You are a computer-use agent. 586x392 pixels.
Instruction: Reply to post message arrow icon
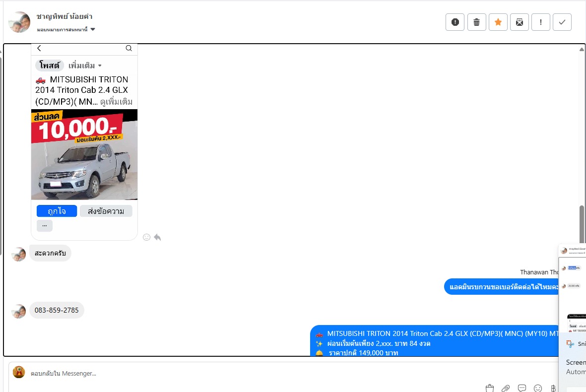(x=157, y=237)
